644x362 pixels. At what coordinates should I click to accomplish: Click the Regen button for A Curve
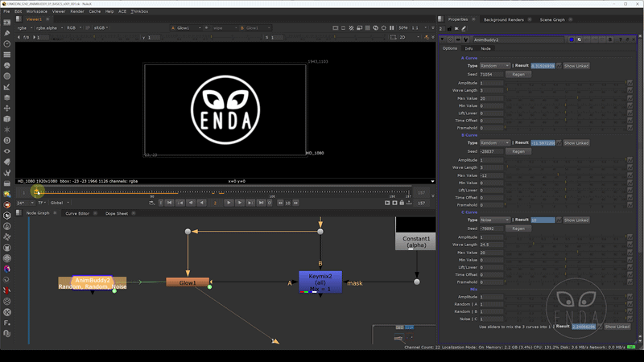click(x=518, y=74)
